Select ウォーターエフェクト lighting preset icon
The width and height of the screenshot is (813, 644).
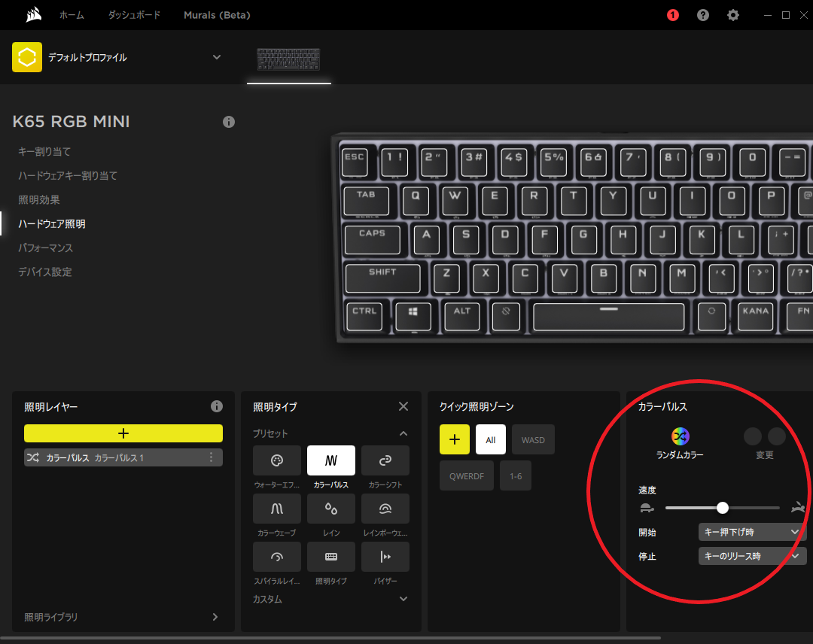click(277, 460)
